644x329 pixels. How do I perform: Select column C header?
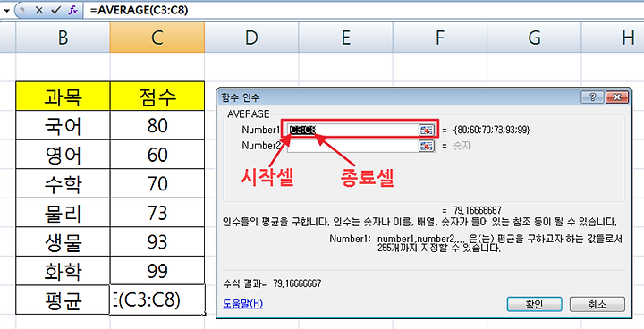(157, 38)
